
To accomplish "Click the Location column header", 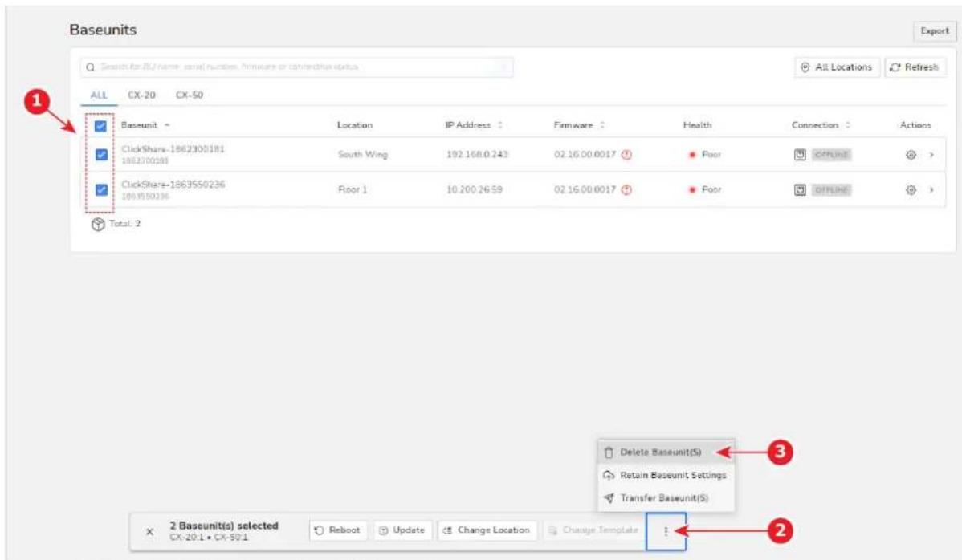I will click(355, 125).
